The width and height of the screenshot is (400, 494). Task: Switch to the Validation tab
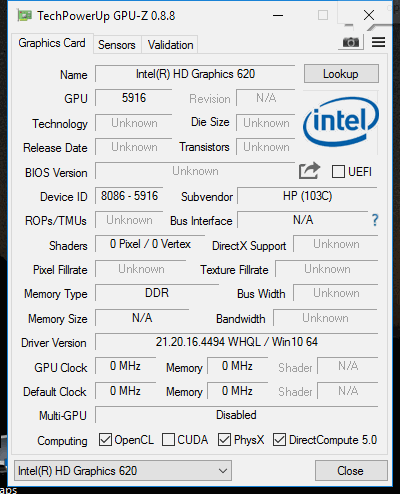[x=170, y=45]
